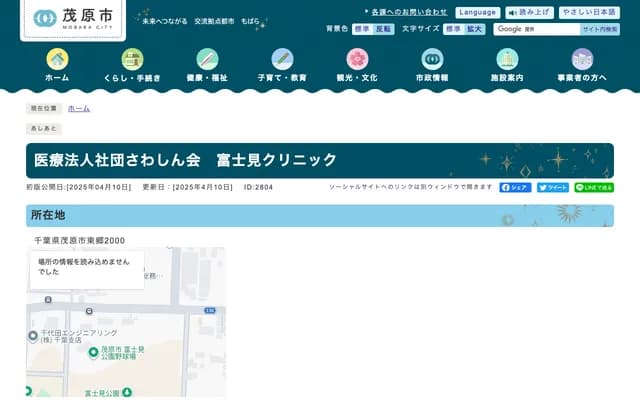Switch to やさしい日本語 mode
Image resolution: width=640 pixels, height=400 pixels.
(588, 12)
